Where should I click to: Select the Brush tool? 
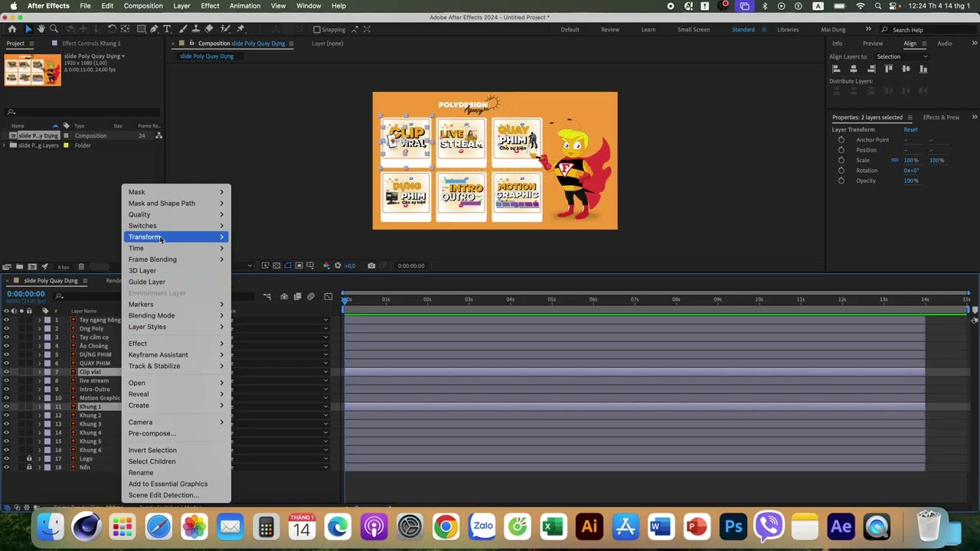tap(185, 29)
